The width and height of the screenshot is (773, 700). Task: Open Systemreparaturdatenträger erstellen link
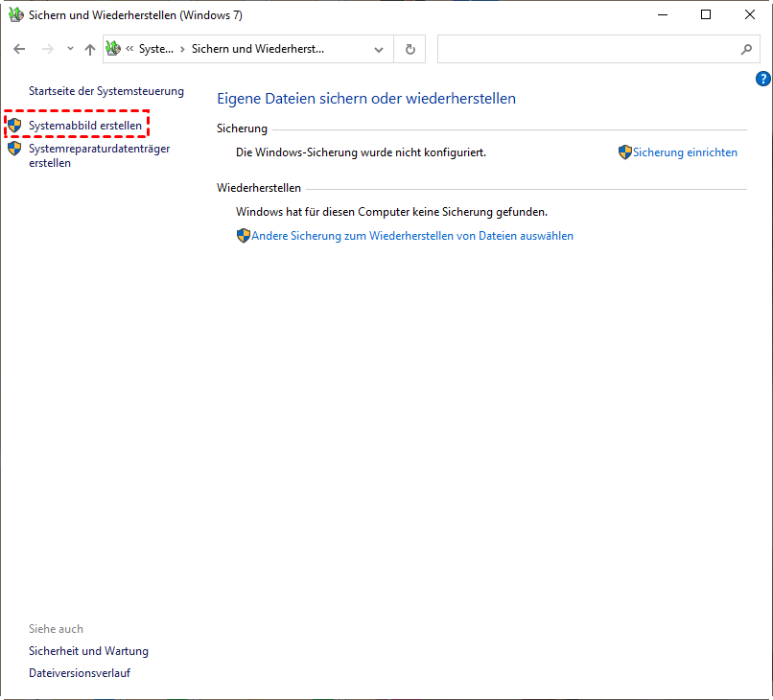click(x=99, y=155)
